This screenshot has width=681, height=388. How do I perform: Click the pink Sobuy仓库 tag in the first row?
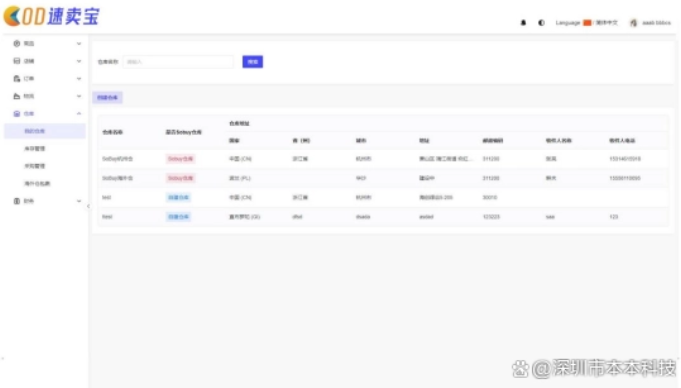coord(180,159)
